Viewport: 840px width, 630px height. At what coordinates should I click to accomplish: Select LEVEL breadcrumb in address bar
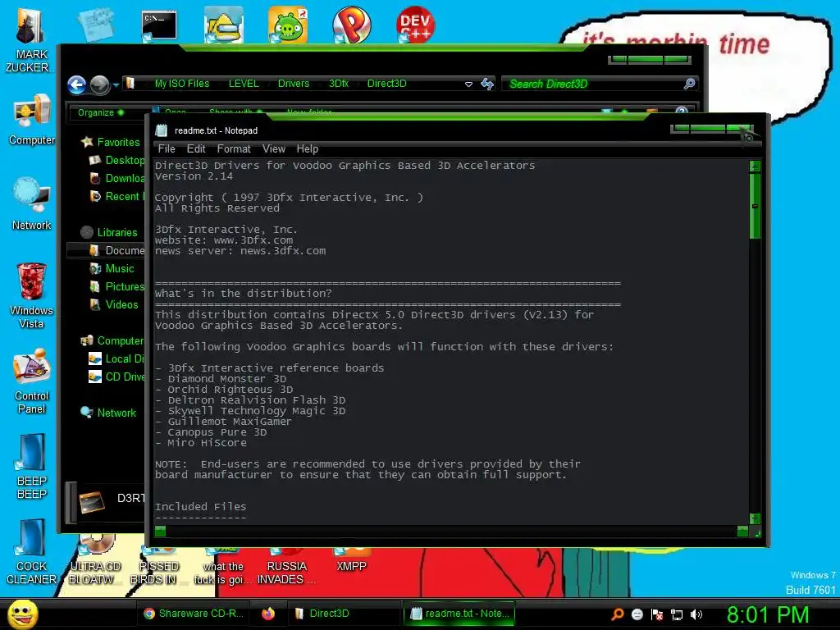[x=244, y=84]
